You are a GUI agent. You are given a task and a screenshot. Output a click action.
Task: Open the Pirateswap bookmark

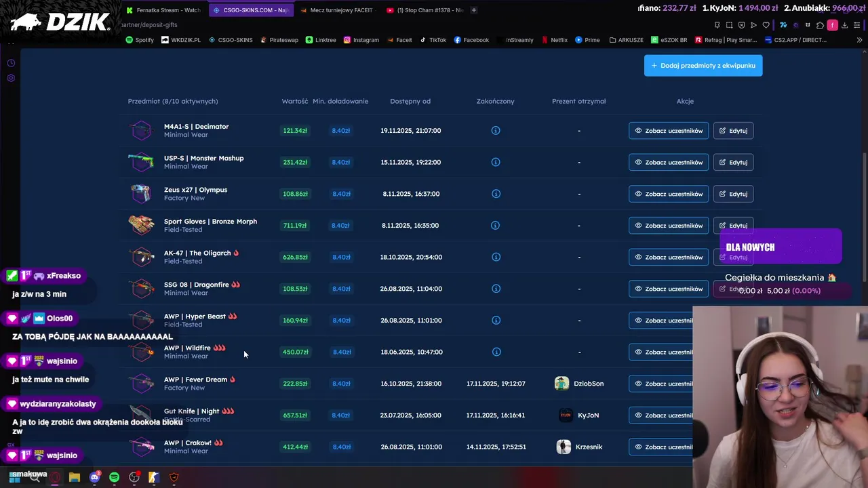coord(279,40)
